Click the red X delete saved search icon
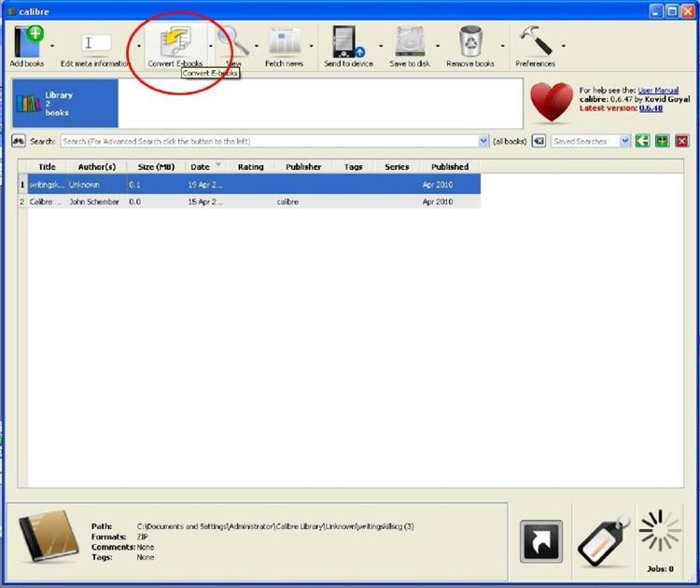Screen dimensions: 700x588 (x=682, y=141)
